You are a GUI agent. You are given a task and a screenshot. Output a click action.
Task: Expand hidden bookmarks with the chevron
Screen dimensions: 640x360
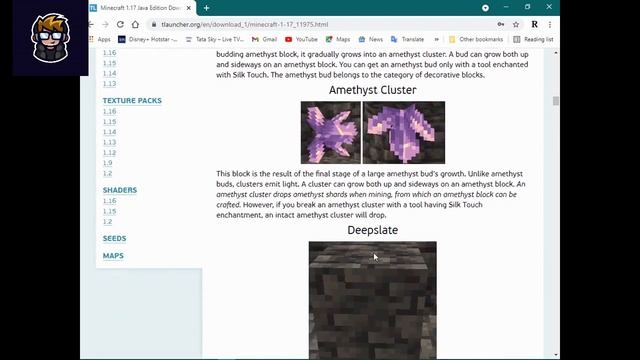[436, 39]
